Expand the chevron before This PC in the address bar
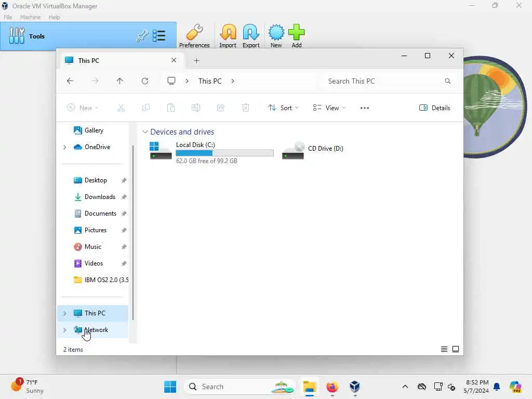This screenshot has height=399, width=532. click(x=187, y=81)
